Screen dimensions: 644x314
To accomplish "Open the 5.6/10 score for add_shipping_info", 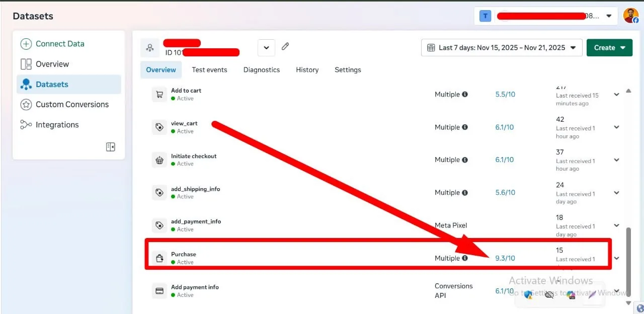I will (x=505, y=193).
